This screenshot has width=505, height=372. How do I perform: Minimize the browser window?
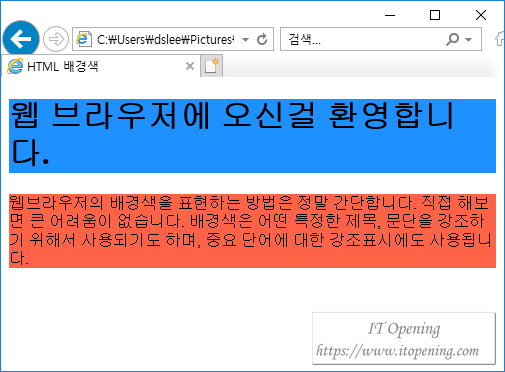point(390,15)
